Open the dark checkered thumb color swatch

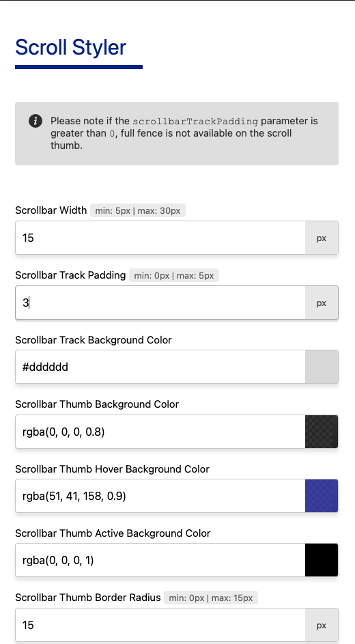tap(322, 432)
